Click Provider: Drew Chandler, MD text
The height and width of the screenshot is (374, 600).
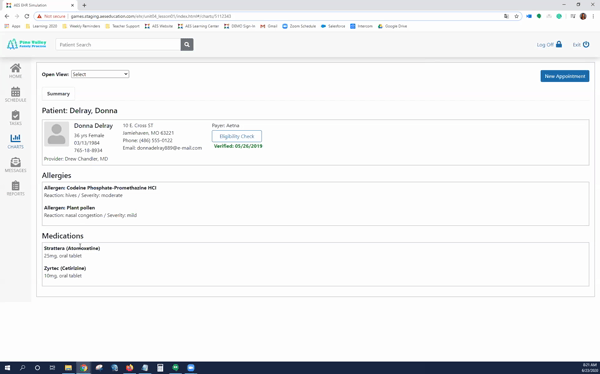pos(76,159)
